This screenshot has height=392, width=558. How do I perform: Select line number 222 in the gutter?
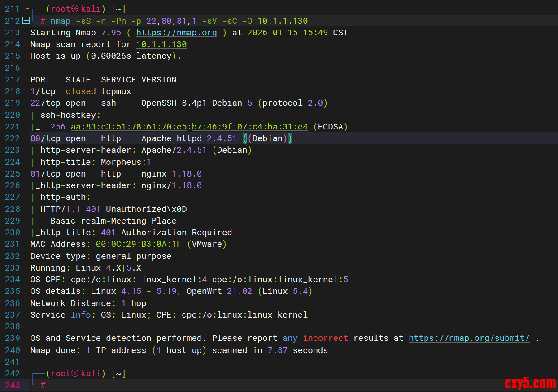(x=13, y=138)
